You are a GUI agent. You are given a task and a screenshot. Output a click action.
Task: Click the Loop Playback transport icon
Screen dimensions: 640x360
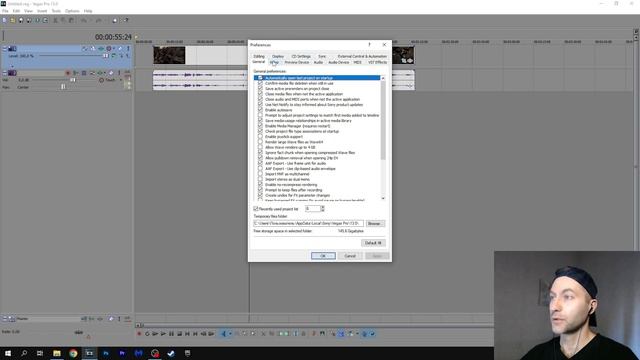click(147, 334)
